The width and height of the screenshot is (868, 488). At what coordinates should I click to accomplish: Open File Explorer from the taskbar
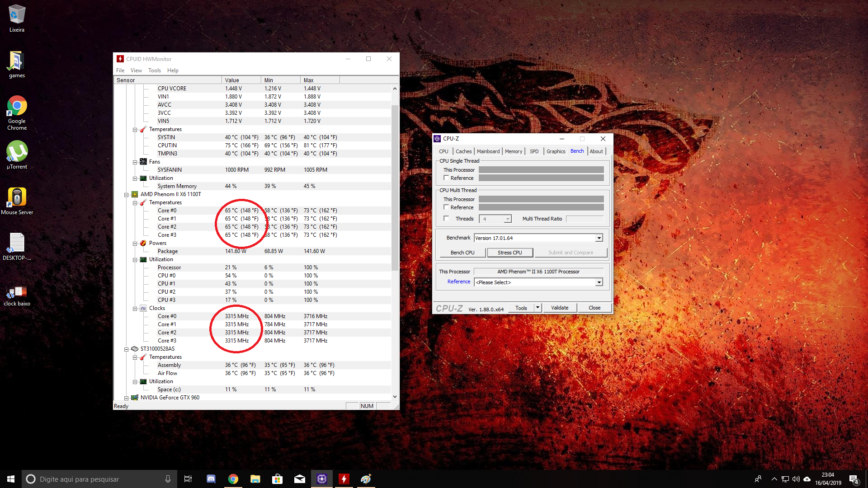tap(255, 479)
